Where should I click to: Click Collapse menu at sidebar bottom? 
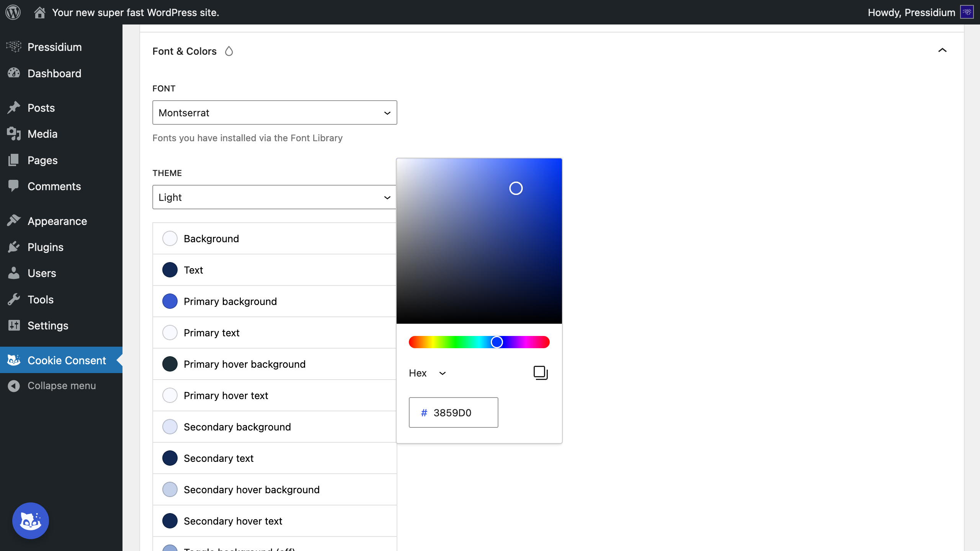61,385
